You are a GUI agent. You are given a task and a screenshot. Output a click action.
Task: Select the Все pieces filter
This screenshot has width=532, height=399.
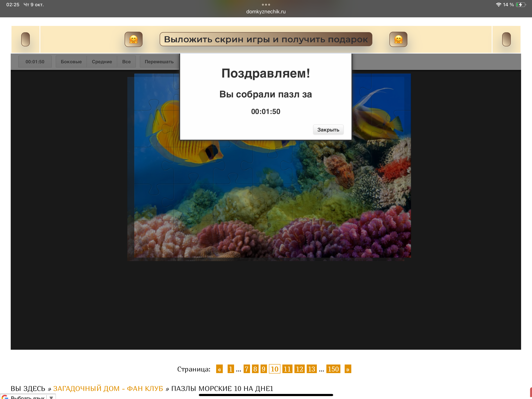(126, 62)
